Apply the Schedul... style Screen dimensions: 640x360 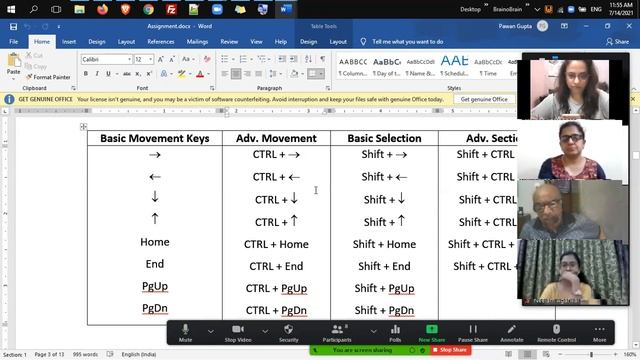[454, 67]
